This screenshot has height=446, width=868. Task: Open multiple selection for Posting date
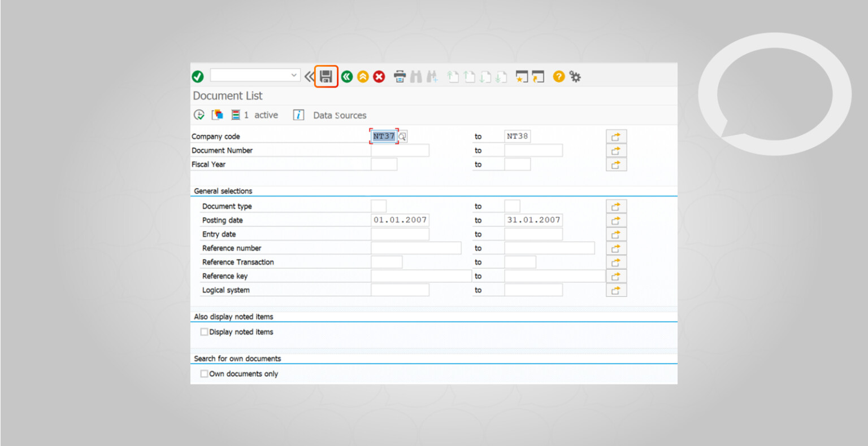click(616, 221)
